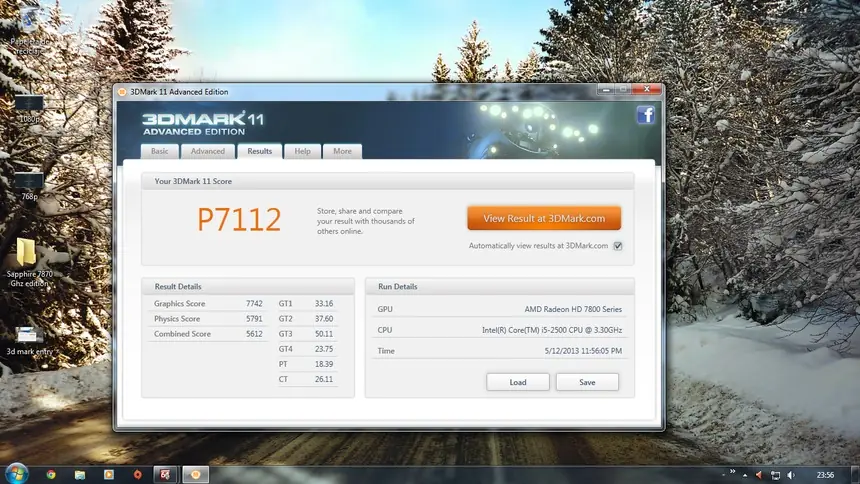
Task: Click the active 3DMark 11 taskbar button
Action: click(195, 475)
